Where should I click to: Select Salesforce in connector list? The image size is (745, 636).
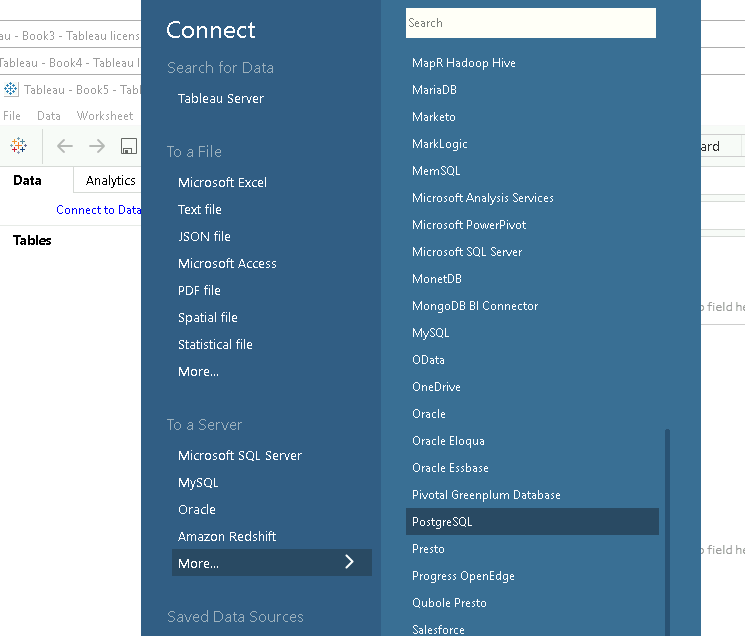tap(438, 630)
